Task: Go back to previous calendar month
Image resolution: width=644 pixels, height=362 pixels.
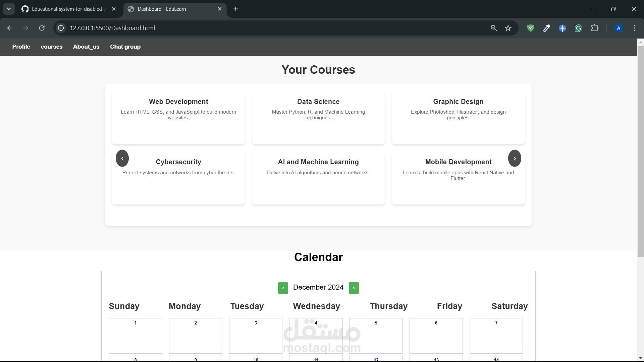Action: tap(283, 288)
